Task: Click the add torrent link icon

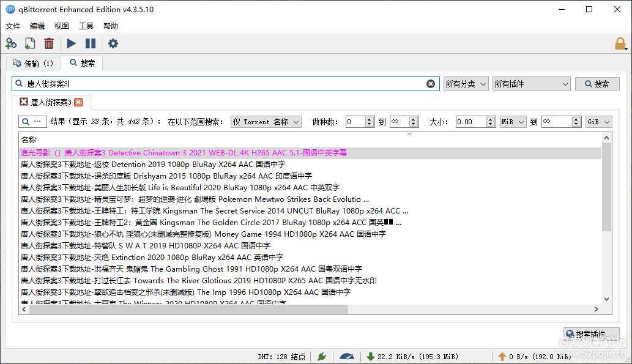Action: [x=11, y=43]
